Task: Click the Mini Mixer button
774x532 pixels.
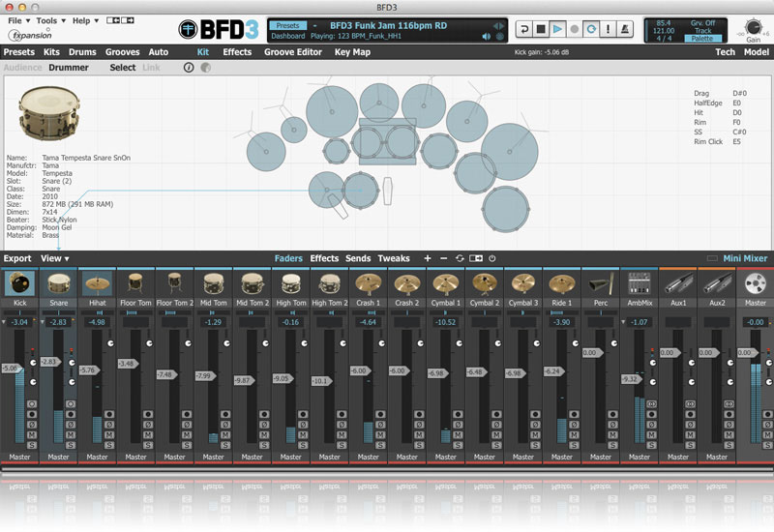Action: pos(745,258)
